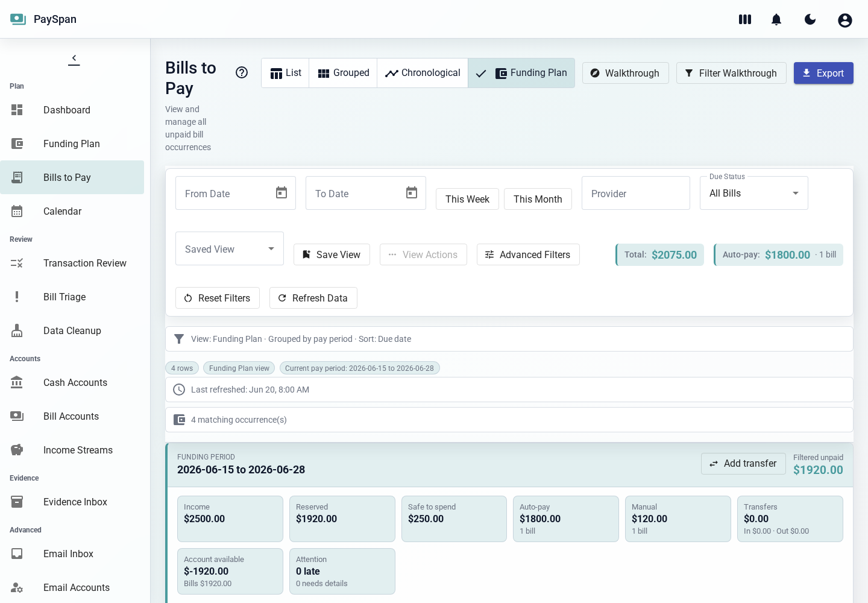Collapse the sidebar with the chevron arrow
The width and height of the screenshot is (868, 603).
point(74,59)
